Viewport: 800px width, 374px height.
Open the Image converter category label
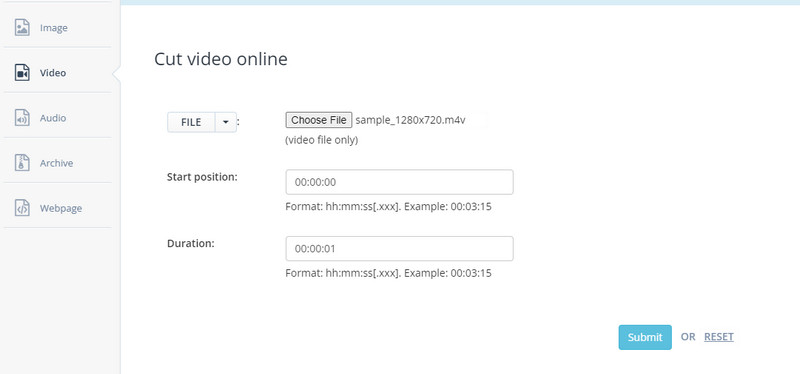pos(54,28)
